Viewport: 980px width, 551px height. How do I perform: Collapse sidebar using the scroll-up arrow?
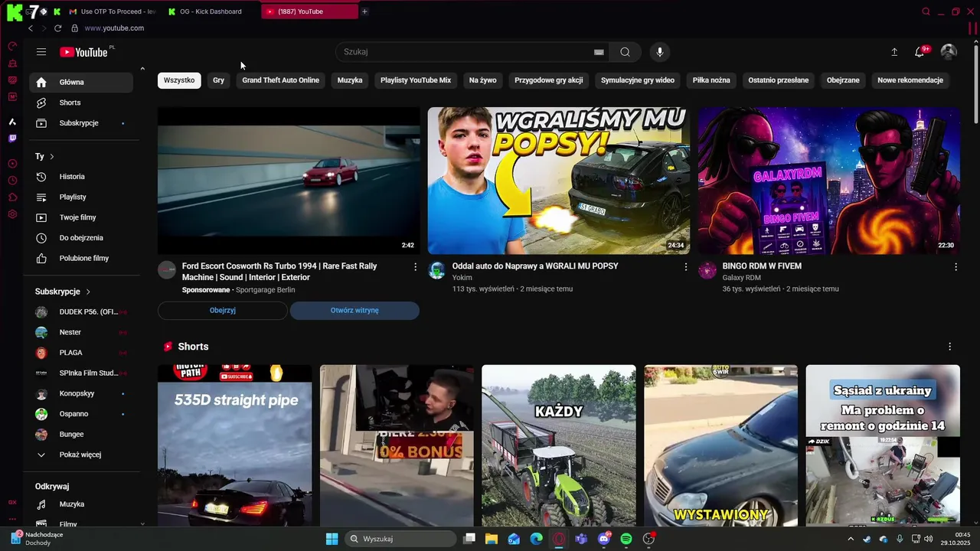(142, 69)
